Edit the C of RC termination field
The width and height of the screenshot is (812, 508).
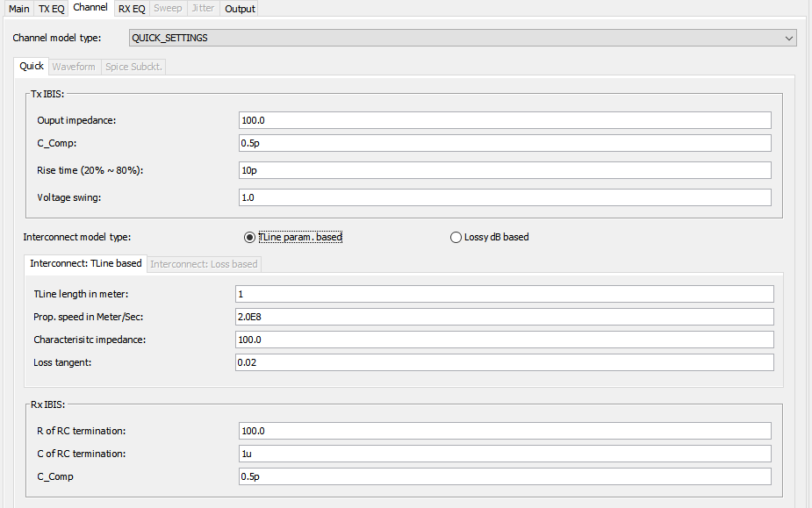tap(504, 454)
